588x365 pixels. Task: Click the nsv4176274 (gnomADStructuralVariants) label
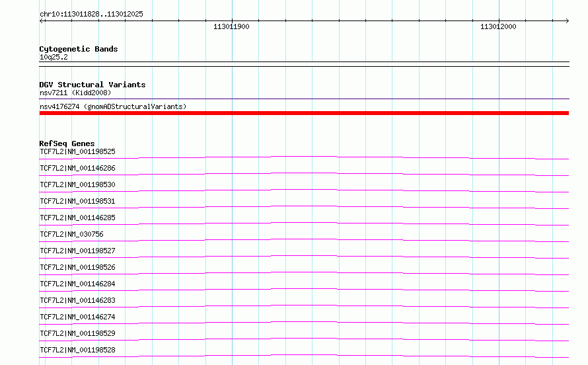click(x=113, y=106)
